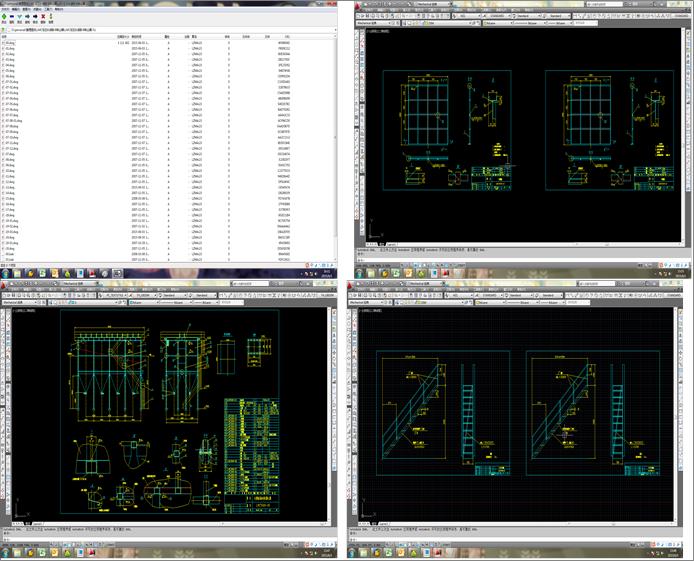This screenshot has width=694, height=561.
Task: Click the blue Extract icon in 7-Zip toolbar
Action: click(x=13, y=17)
